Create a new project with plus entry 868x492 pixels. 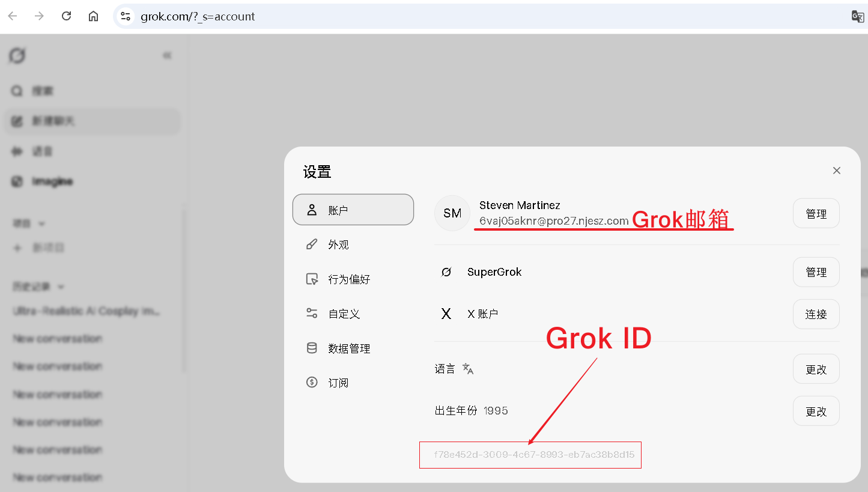tap(39, 248)
